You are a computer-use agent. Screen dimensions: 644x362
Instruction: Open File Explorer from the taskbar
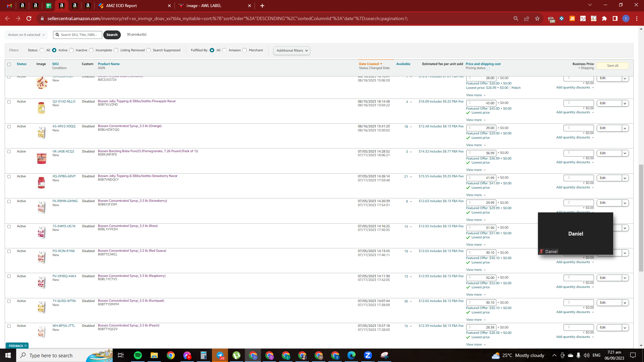[x=154, y=355]
